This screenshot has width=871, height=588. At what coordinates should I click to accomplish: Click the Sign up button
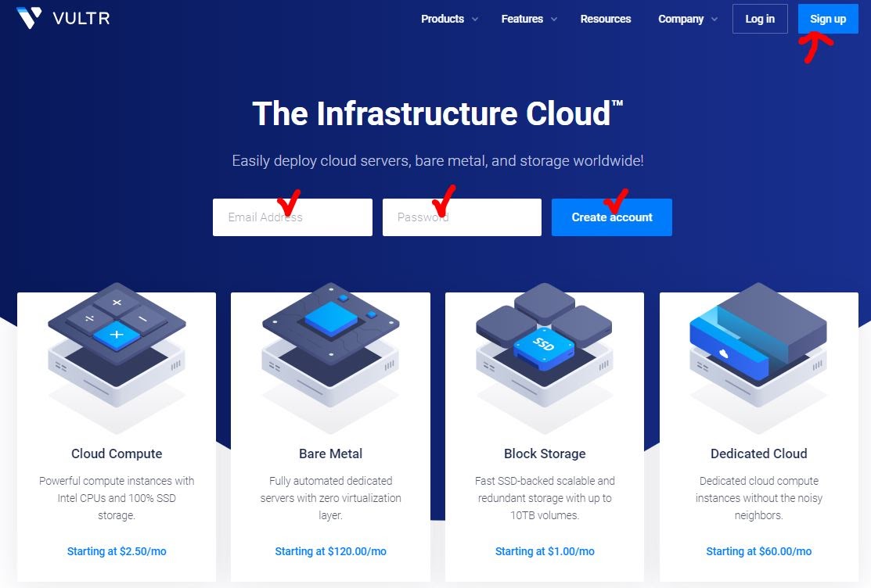[828, 19]
